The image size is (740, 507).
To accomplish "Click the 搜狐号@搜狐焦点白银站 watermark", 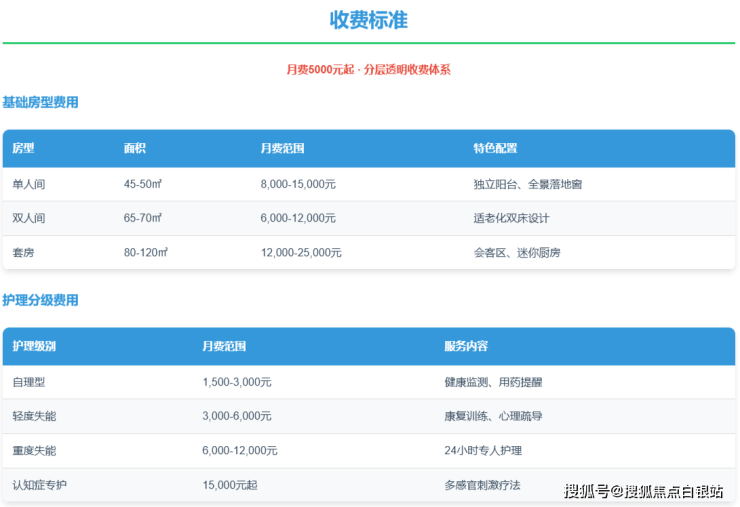I will click(x=643, y=491).
